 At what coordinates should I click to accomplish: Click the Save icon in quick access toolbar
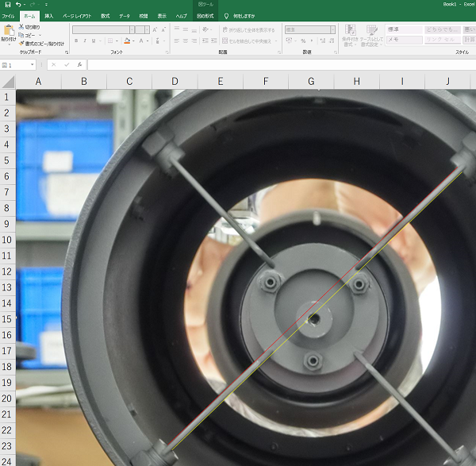pyautogui.click(x=8, y=4)
